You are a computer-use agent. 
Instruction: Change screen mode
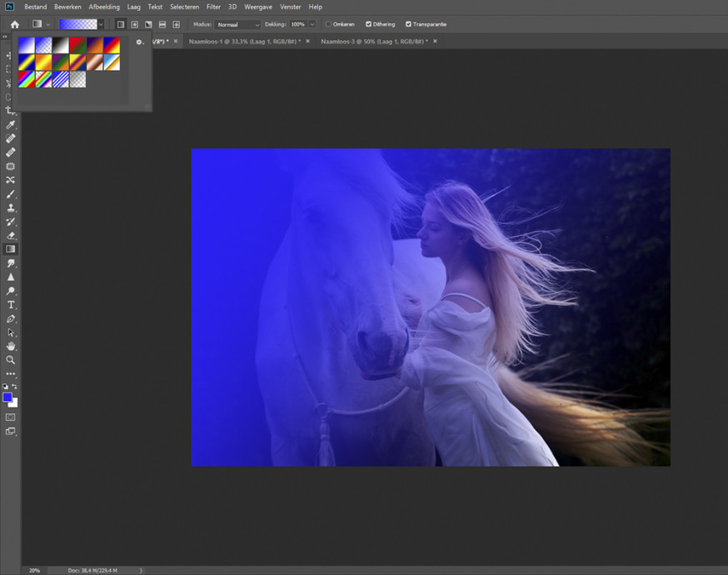click(x=10, y=431)
